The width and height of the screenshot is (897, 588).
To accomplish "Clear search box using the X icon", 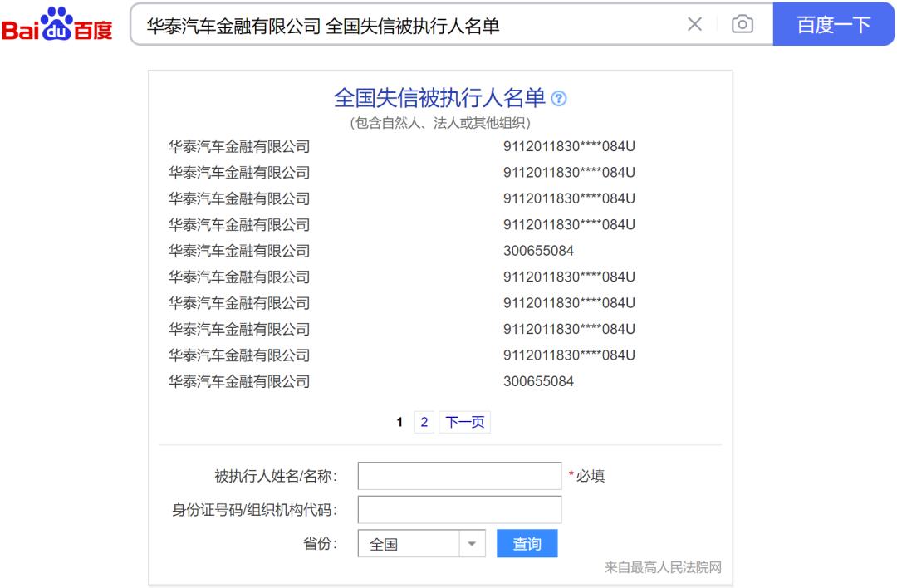I will pos(694,24).
